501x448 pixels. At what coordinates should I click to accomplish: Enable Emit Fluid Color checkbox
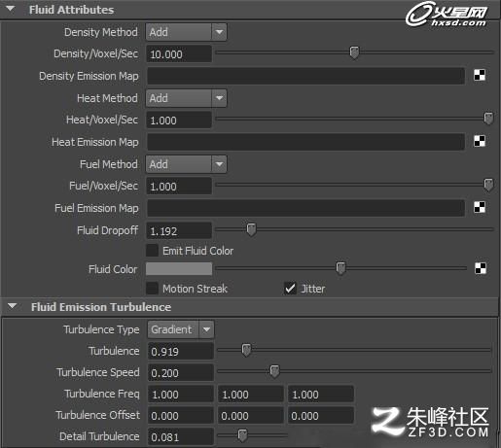pos(152,251)
